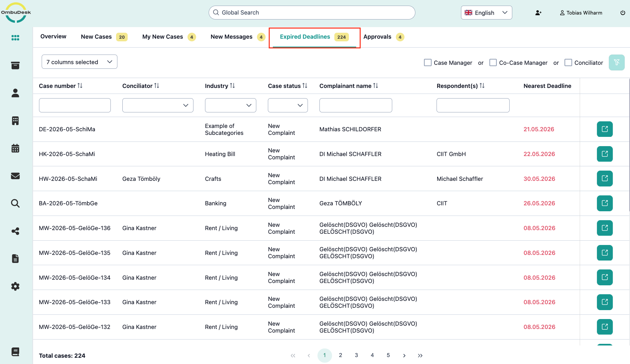
Task: Open the English language dropdown
Action: pyautogui.click(x=486, y=13)
